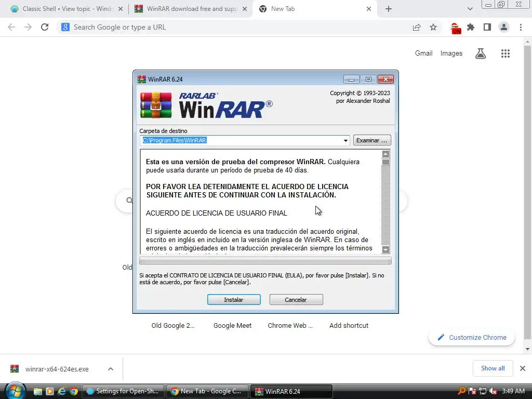This screenshot has height=399, width=532.
Task: Launch Internet Explorer from taskbar
Action: coord(62,391)
